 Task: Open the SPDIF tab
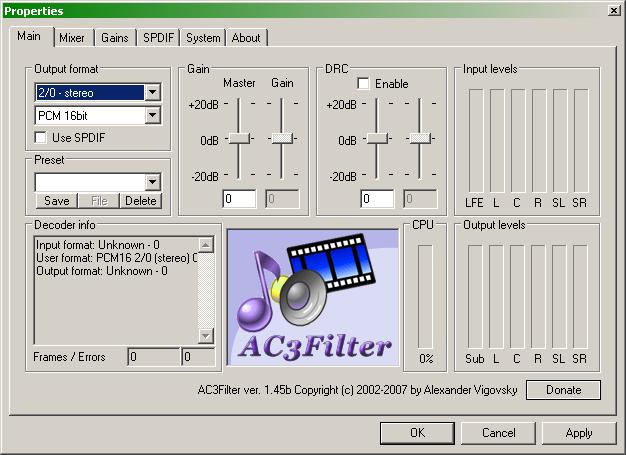[158, 38]
